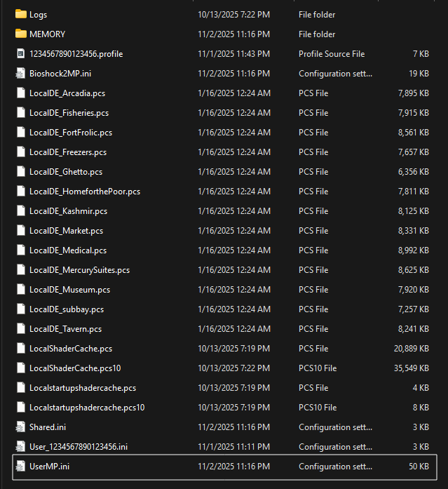The image size is (448, 489).
Task: Pick the LocalDE_Kashmir.pcs file
Action: [67, 210]
